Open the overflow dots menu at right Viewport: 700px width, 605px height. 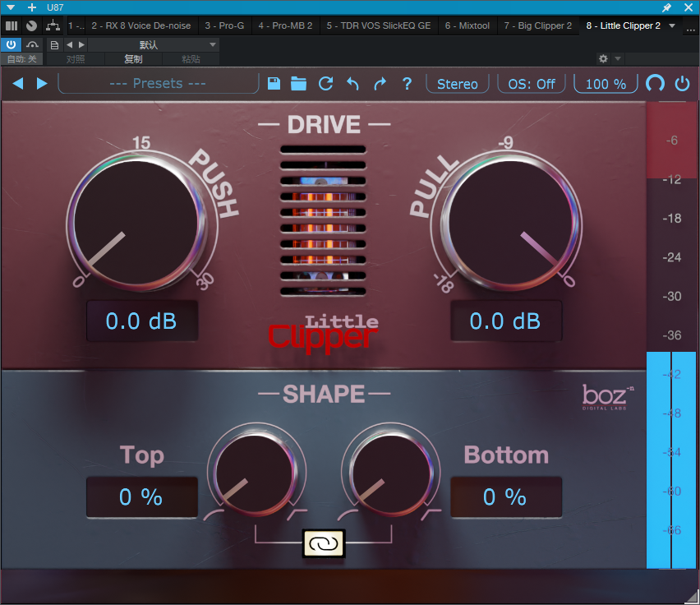[x=691, y=28]
